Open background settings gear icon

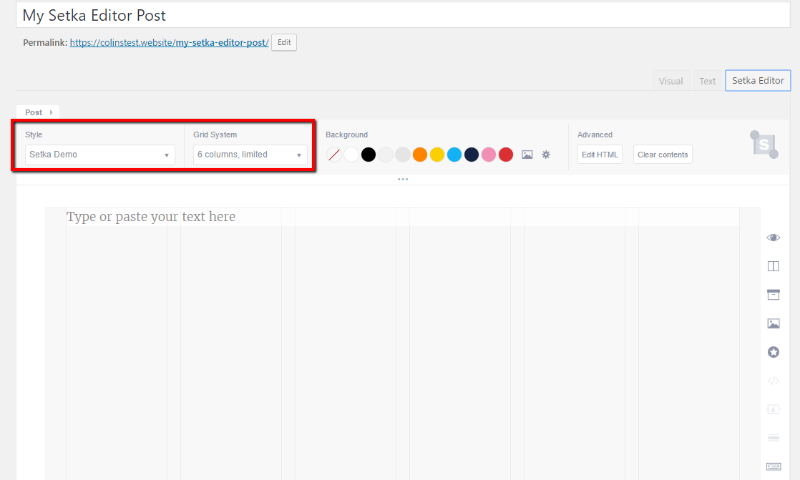[546, 155]
